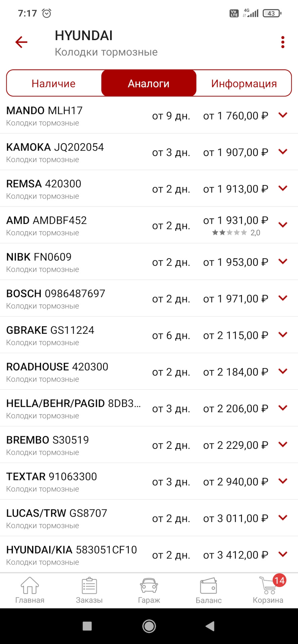Screen dimensions: 298x644
Task: Expand the BOSCH 0986487697 chevron
Action: 283,298
